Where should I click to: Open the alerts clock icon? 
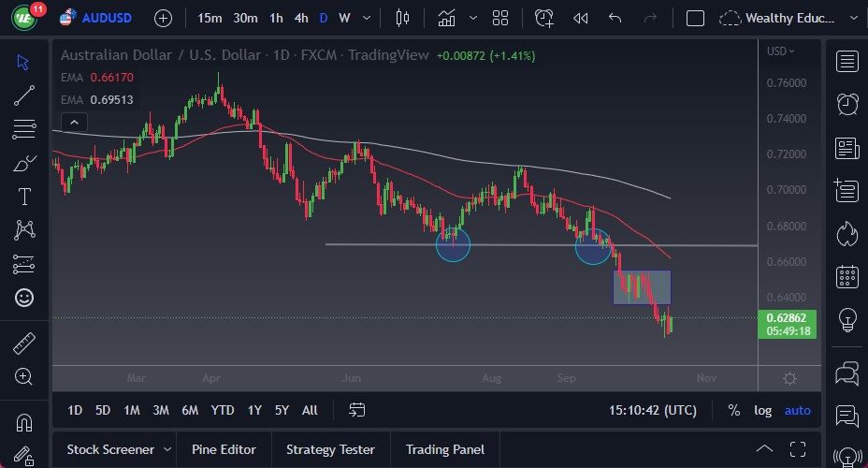tap(847, 104)
